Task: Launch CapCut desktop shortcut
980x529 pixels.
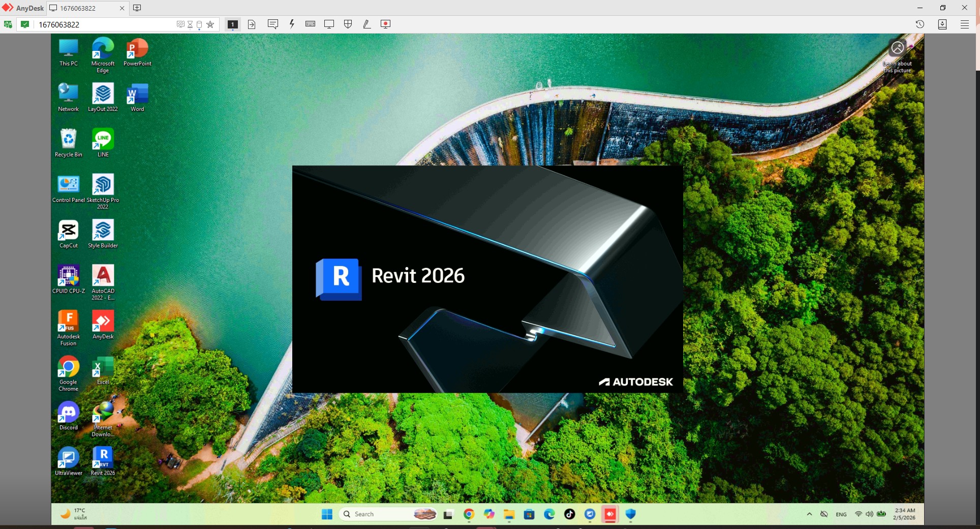Action: [69, 234]
